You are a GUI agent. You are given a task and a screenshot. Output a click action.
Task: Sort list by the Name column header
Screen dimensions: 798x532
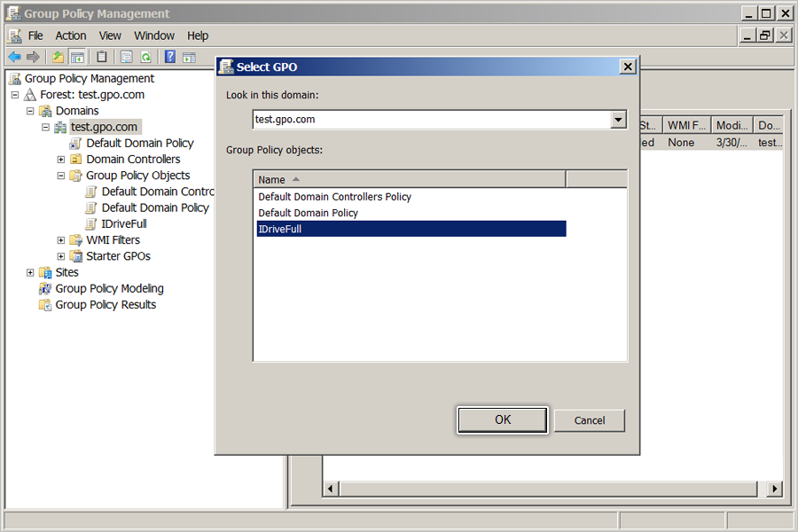[x=410, y=180]
